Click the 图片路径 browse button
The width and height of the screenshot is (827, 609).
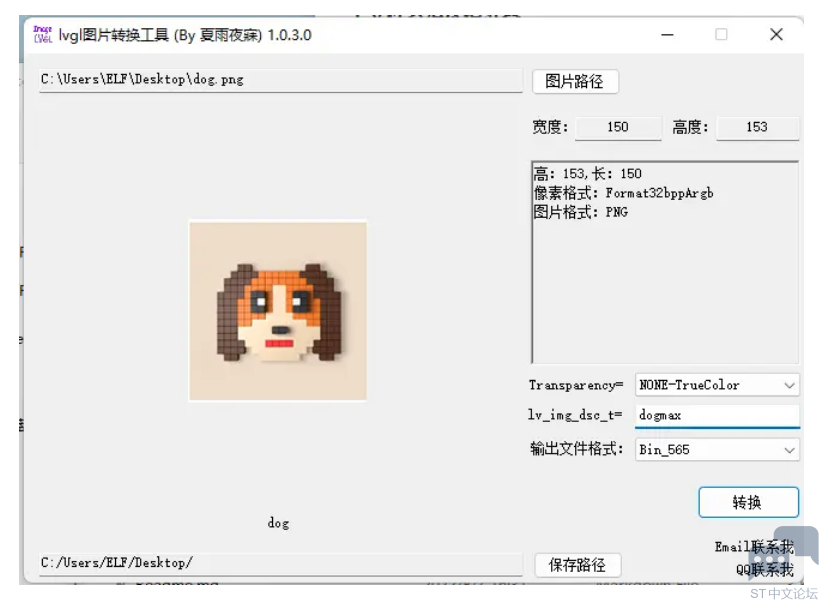(x=575, y=81)
